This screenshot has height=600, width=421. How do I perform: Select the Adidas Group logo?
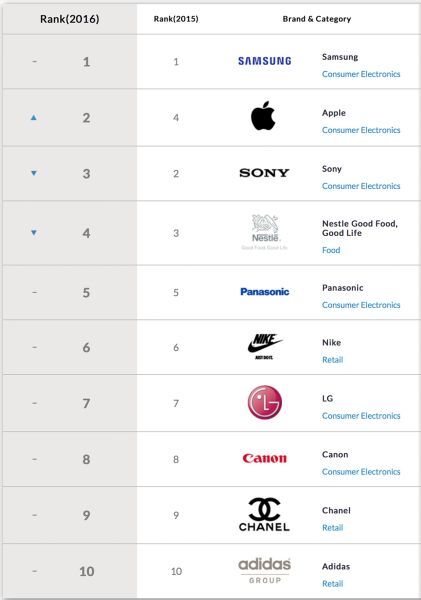coord(264,571)
